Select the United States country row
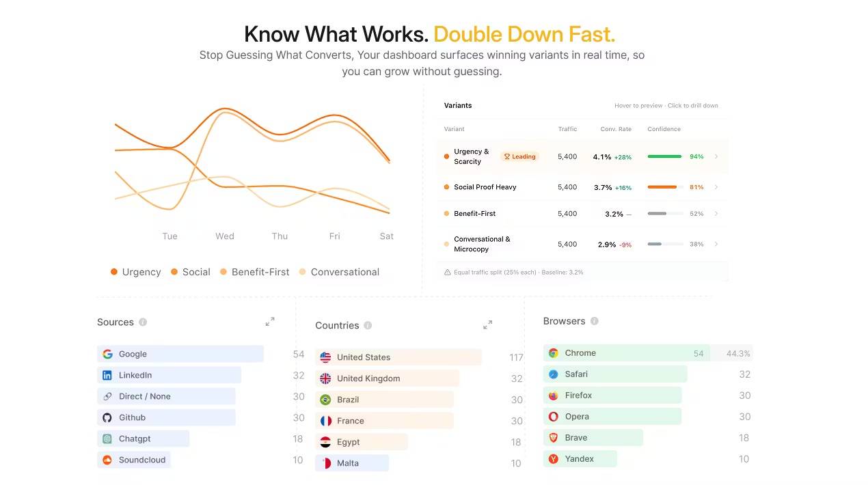 pyautogui.click(x=398, y=357)
